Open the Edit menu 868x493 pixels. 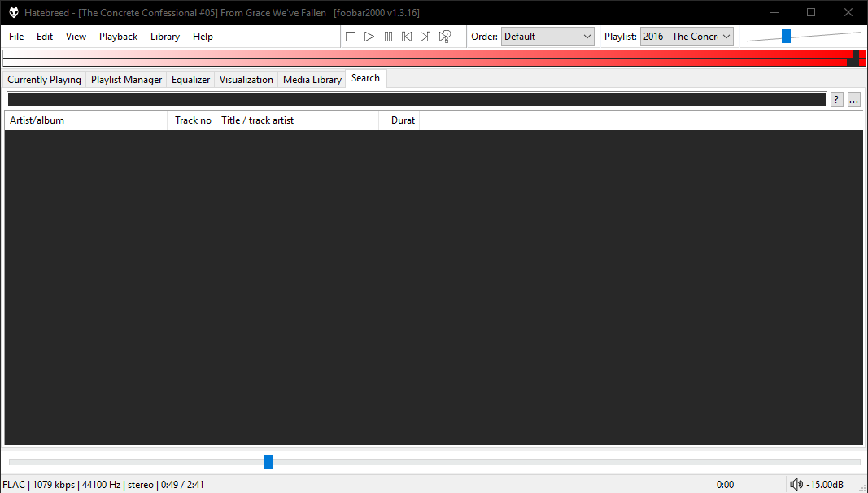pos(44,37)
